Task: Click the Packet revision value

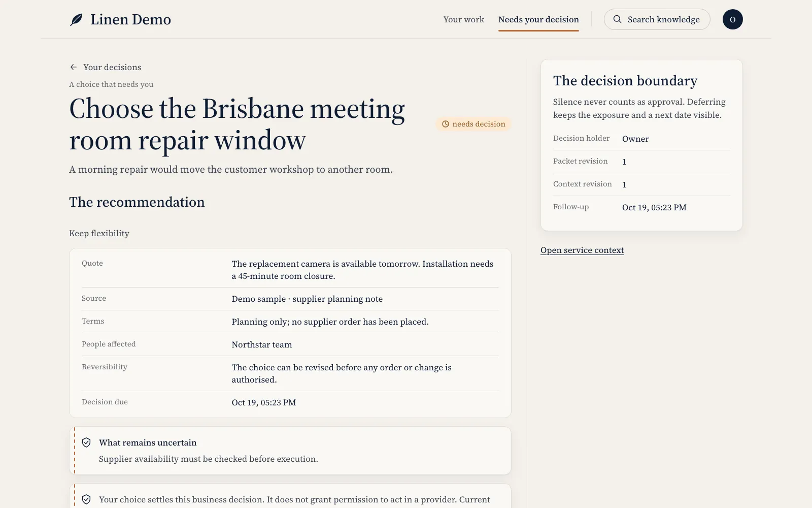Action: tap(624, 162)
